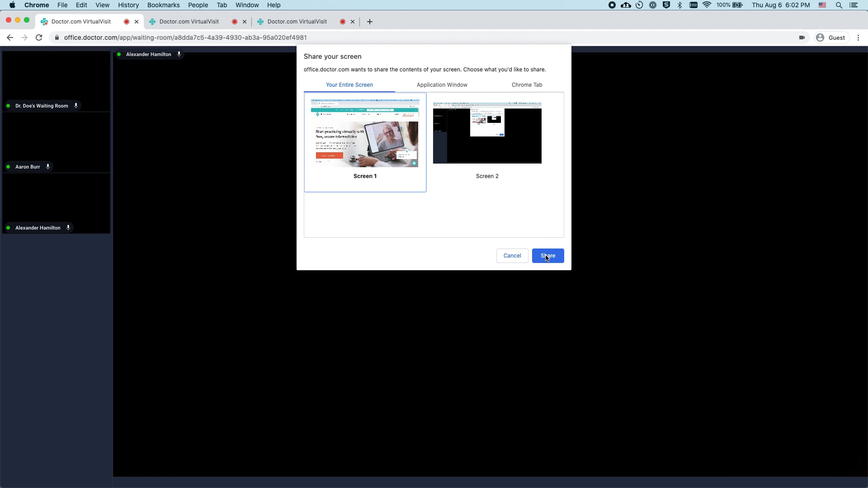Image resolution: width=868 pixels, height=488 pixels.
Task: Click the Wi-Fi status icon in menu bar
Action: click(x=706, y=5)
